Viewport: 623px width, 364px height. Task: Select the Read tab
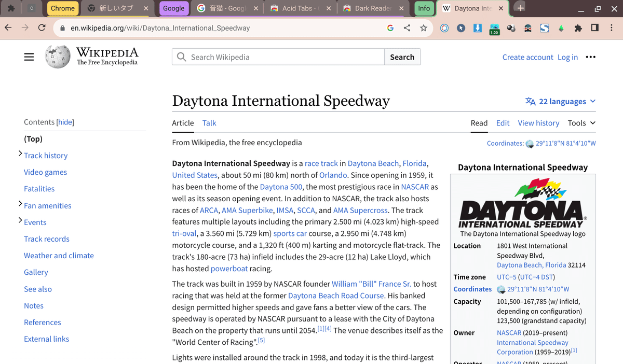coord(479,123)
